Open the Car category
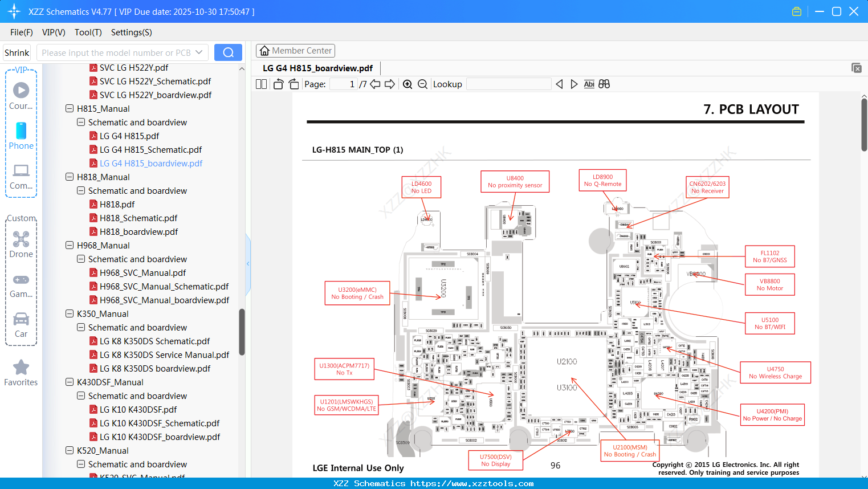The width and height of the screenshot is (868, 489). click(x=21, y=324)
